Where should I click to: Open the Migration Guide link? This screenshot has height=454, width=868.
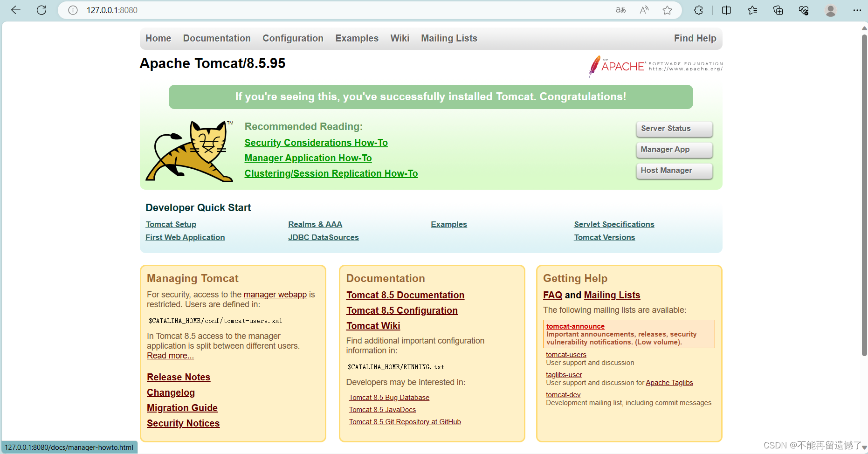coord(182,408)
